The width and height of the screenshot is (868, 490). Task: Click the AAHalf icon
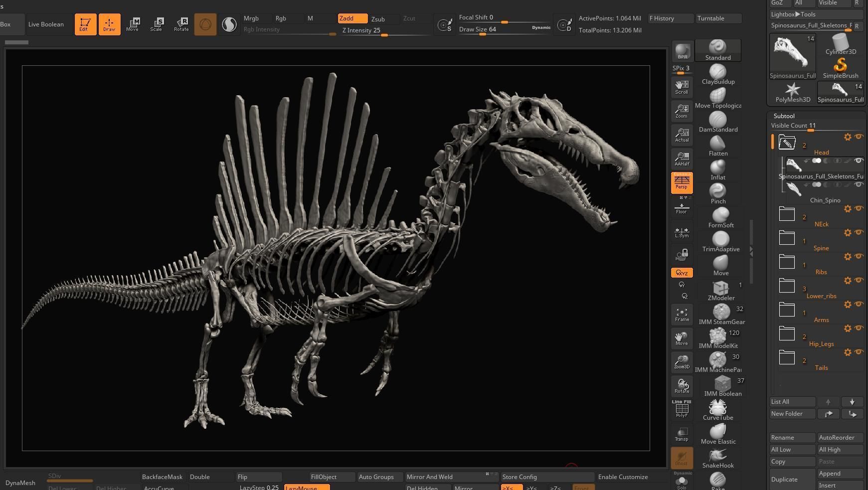point(682,159)
